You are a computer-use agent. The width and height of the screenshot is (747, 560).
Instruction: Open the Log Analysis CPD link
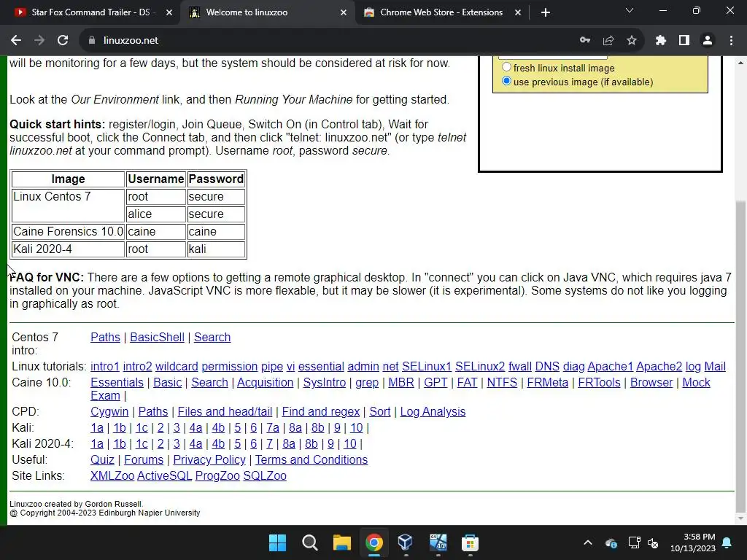(433, 411)
